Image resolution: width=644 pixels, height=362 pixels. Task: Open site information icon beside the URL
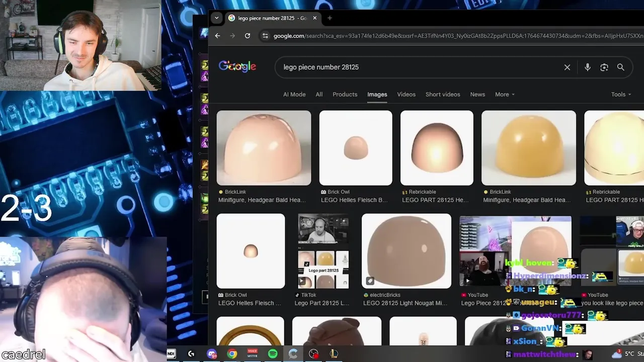[x=265, y=36]
